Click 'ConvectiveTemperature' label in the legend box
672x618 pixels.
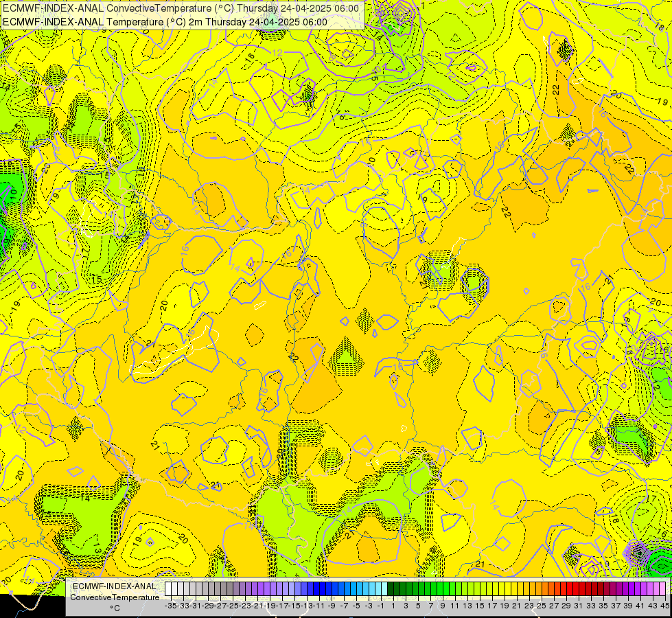(115, 597)
